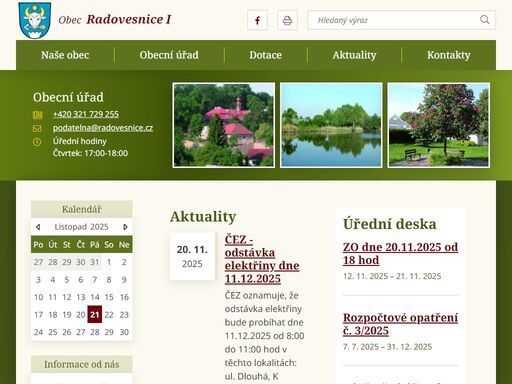Open the Aktuality menu
Screen dimensions: 512x384
point(354,55)
